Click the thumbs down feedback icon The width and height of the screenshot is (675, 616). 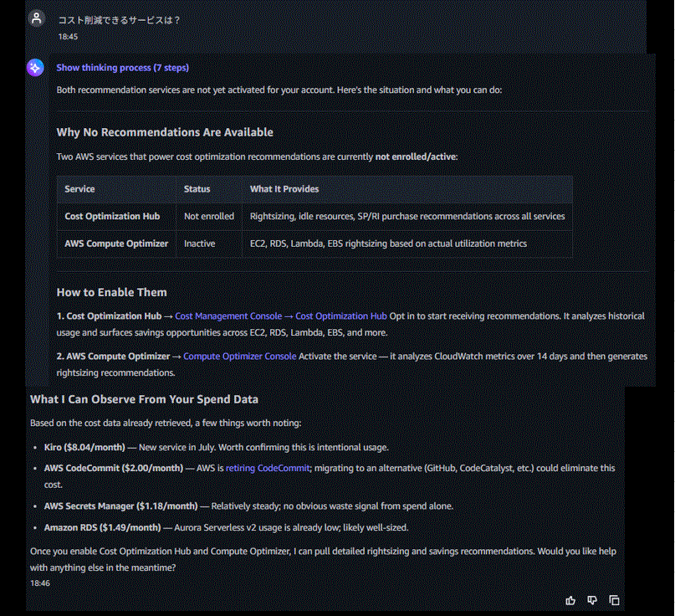[592, 600]
